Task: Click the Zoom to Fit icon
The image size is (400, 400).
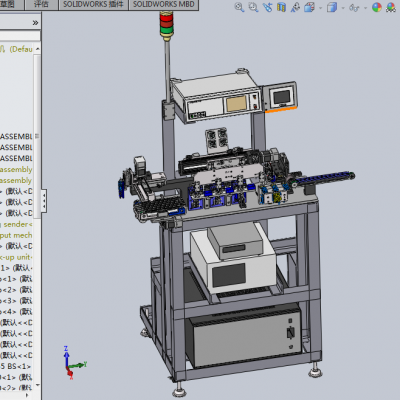Action: click(x=239, y=7)
